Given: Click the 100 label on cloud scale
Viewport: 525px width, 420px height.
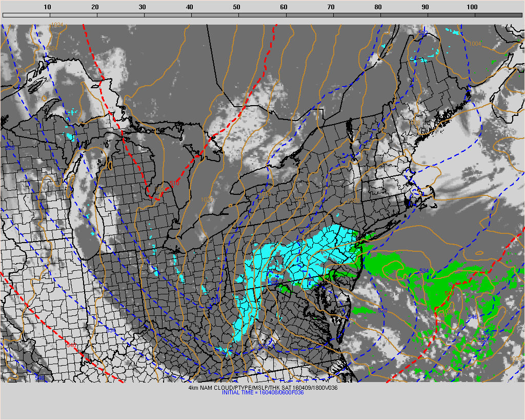Looking at the screenshot, I should click(472, 7).
